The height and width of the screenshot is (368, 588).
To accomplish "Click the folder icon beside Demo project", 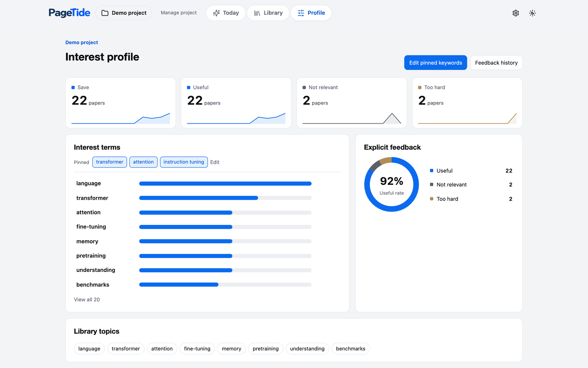I will pyautogui.click(x=105, y=13).
